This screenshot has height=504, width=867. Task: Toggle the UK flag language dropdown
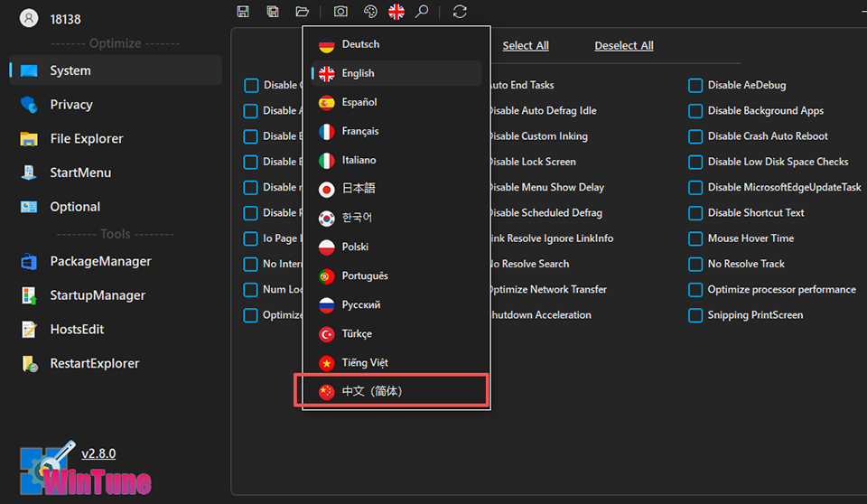[x=396, y=12]
